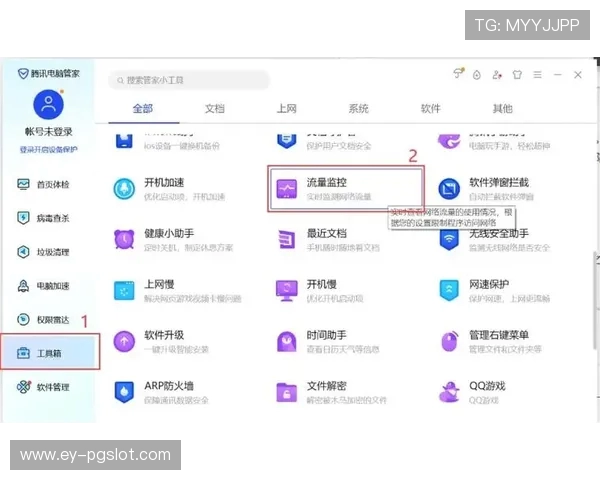Image resolution: width=600 pixels, height=480 pixels.
Task: Open the 网速保护 shield icon
Action: pos(449,291)
